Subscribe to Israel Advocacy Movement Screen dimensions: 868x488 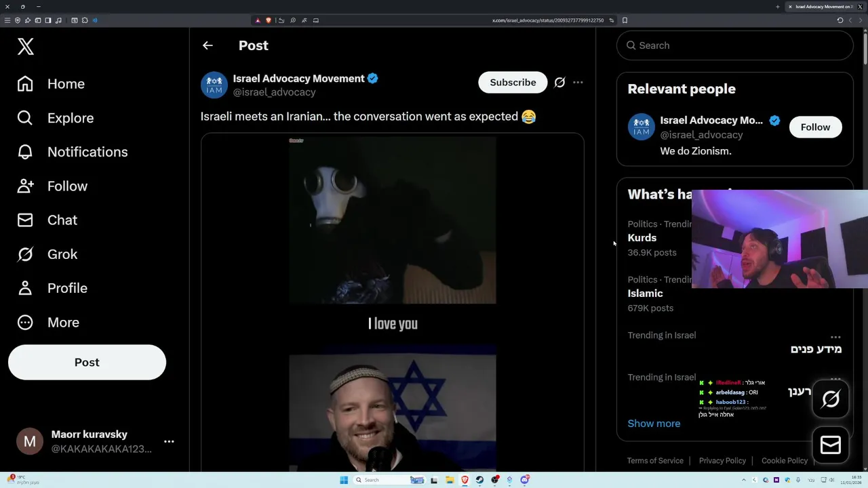pyautogui.click(x=513, y=82)
